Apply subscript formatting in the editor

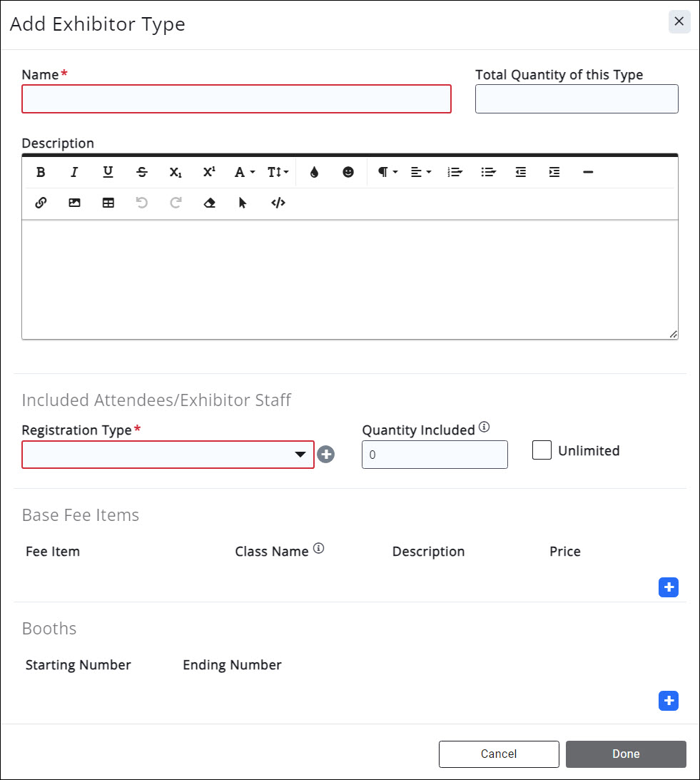pyautogui.click(x=175, y=172)
